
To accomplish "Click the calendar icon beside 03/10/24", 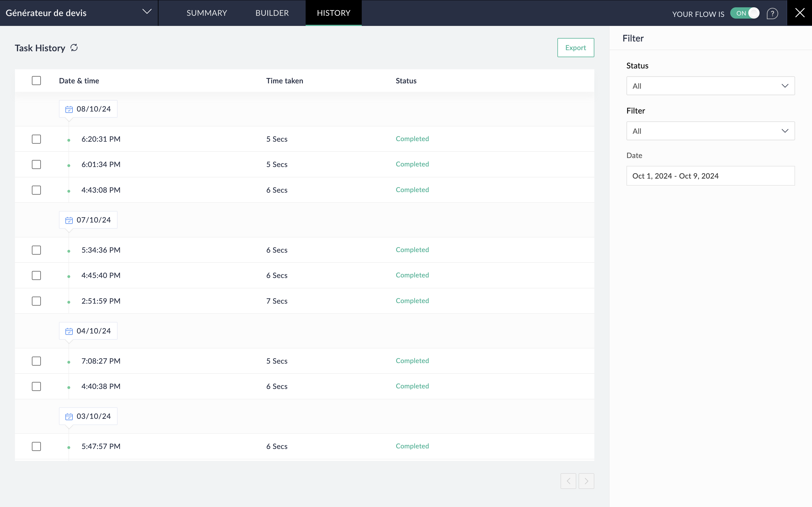I will (x=69, y=417).
